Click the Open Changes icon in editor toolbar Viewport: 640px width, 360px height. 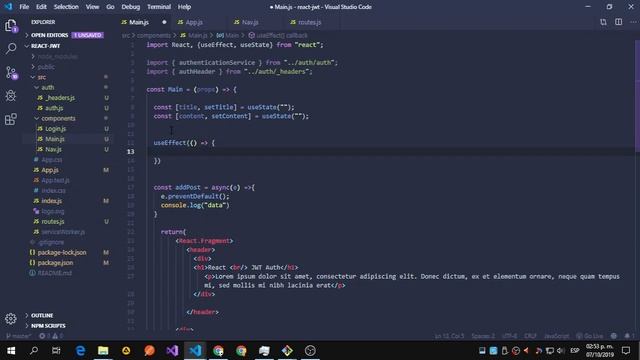click(603, 22)
